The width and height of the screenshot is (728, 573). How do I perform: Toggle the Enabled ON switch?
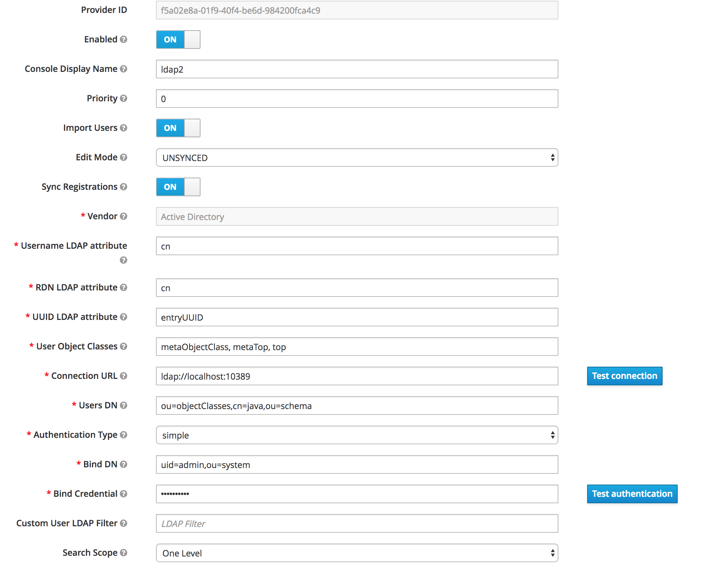[x=178, y=40]
